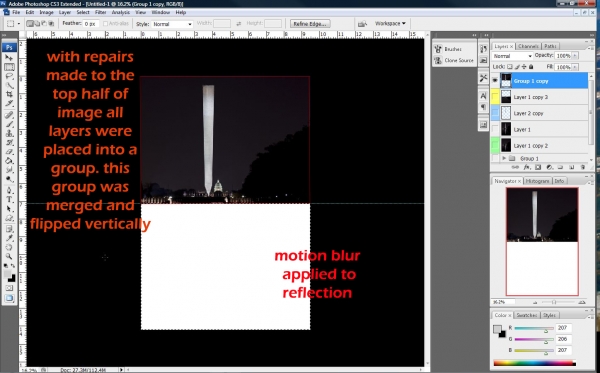This screenshot has height=373, width=600.
Task: Select the Hand tool
Action: [9, 247]
